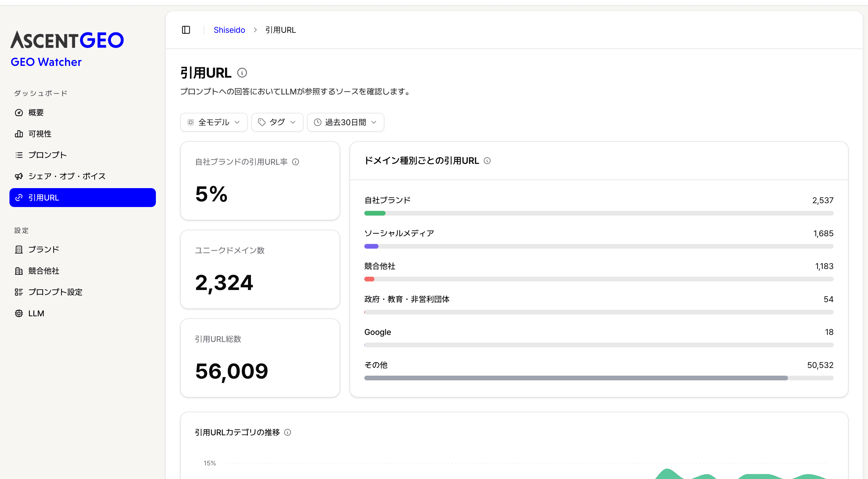Click the LLM chip icon
The width and height of the screenshot is (868, 479).
(x=19, y=314)
